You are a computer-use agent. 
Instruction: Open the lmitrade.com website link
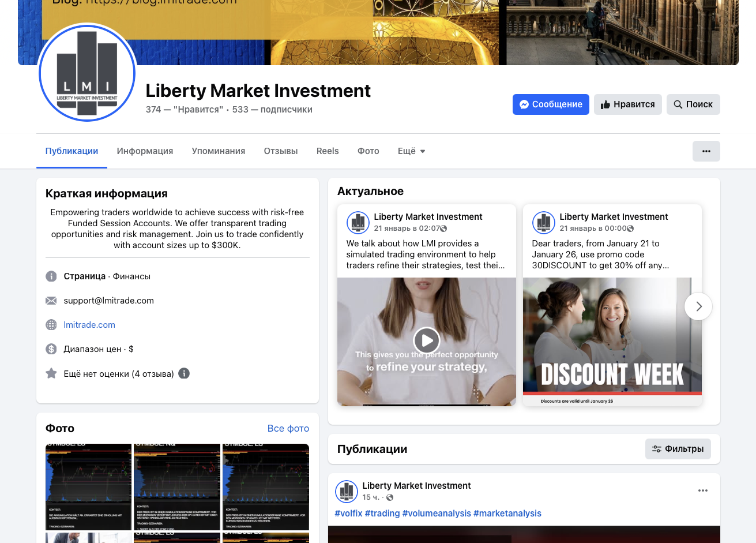(89, 325)
